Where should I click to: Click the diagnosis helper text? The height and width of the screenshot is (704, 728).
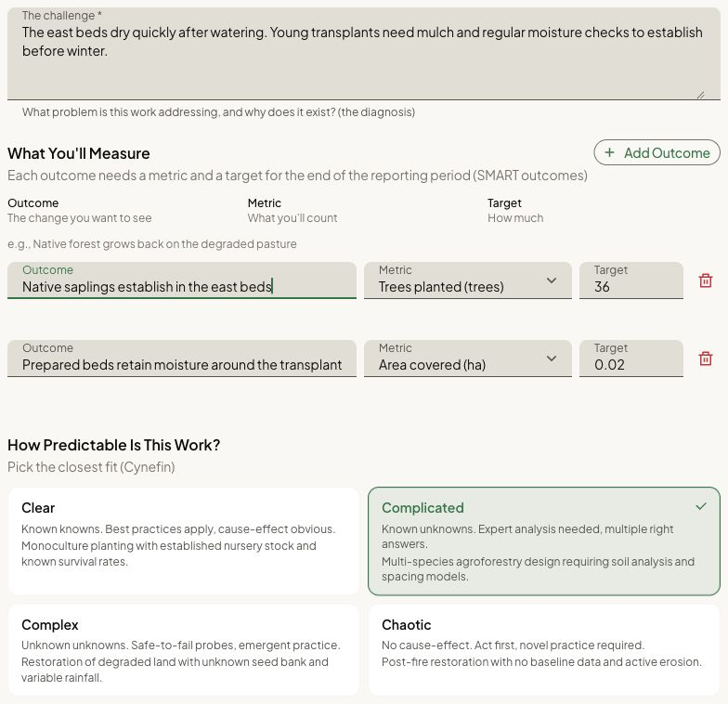(x=218, y=111)
